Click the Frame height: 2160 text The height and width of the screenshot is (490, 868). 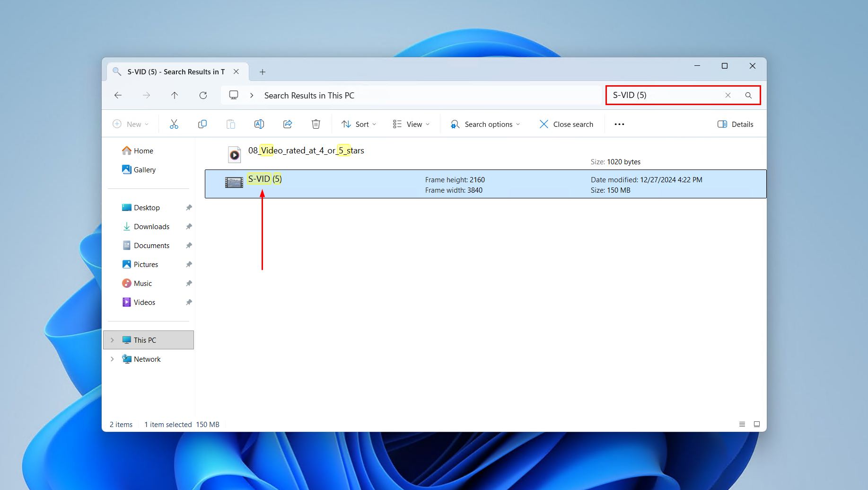455,180
